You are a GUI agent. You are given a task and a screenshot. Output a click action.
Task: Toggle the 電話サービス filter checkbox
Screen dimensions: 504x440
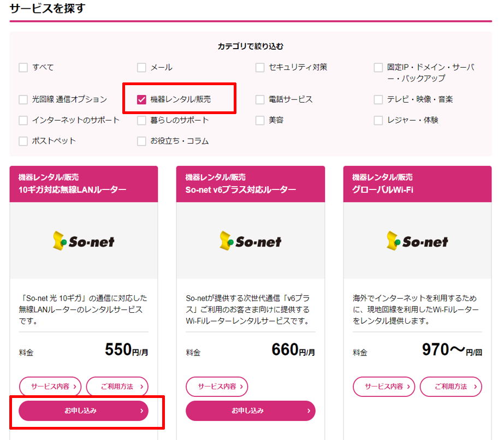click(x=260, y=99)
